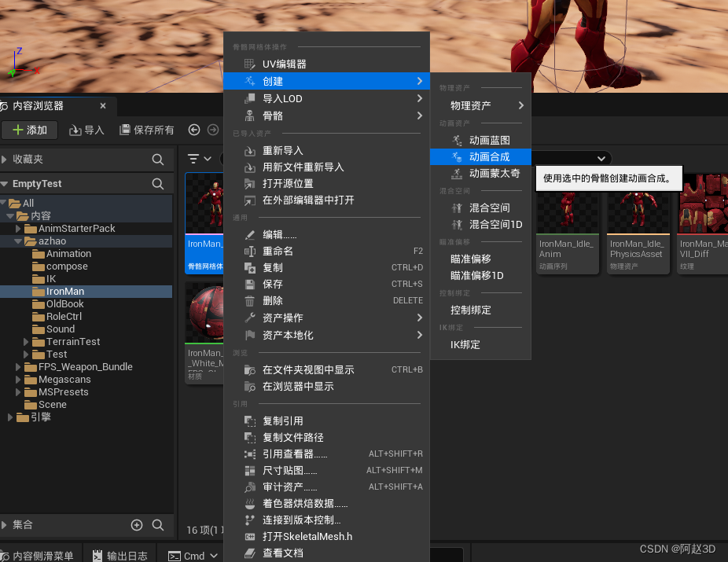Screen dimensions: 728x562
Task: Select 控制绑定 submenu entry
Action: pos(480,310)
